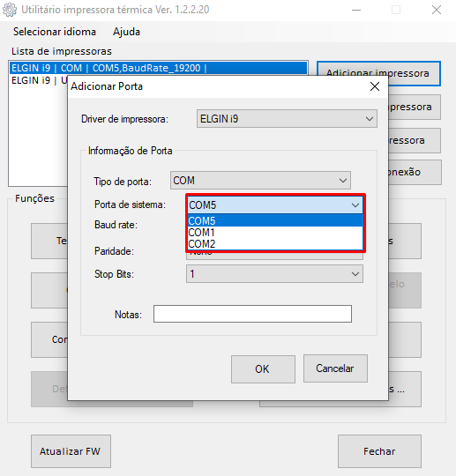Select the second ELGIN i9 list entry
Screen dimensions: 456x476
(39, 80)
